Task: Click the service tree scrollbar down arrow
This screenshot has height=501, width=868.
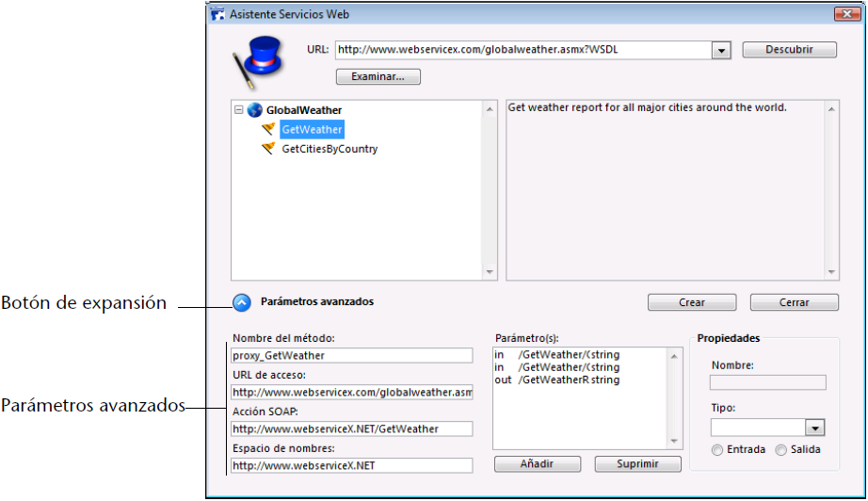Action: click(x=490, y=272)
